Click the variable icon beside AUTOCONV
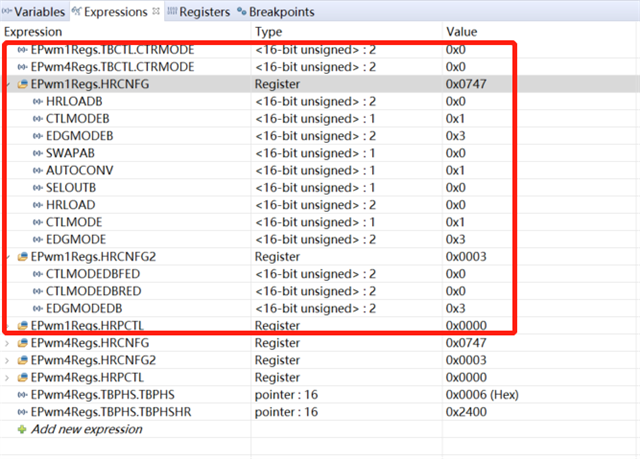This screenshot has height=459, width=640. click(x=38, y=171)
